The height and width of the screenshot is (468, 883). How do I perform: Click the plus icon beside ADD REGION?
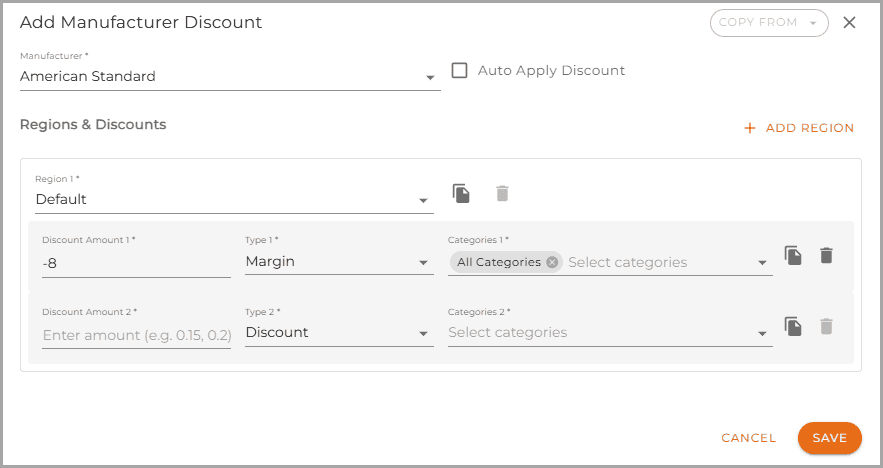point(750,128)
